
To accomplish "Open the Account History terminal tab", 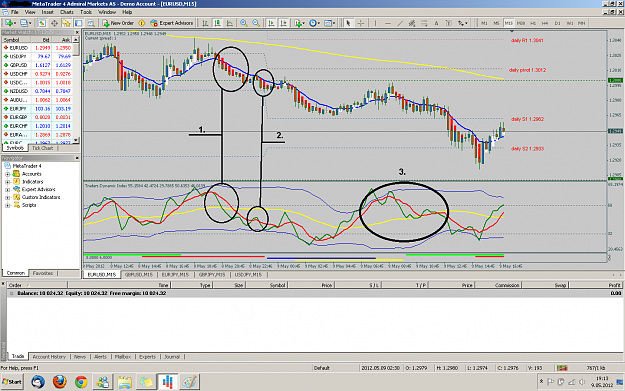I will pos(49,357).
